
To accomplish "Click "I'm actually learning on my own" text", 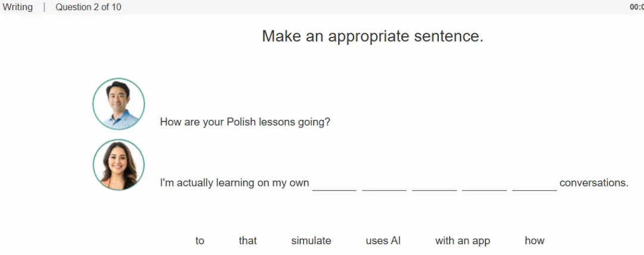I will click(234, 183).
